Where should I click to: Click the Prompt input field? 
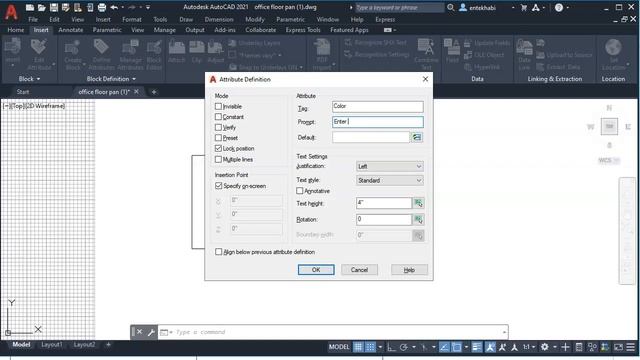378,122
